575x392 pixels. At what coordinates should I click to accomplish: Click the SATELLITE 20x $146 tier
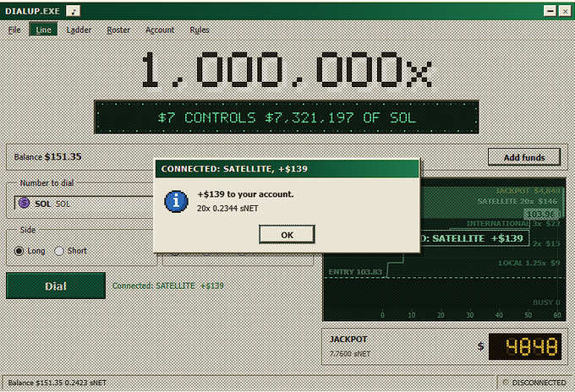coord(517,201)
